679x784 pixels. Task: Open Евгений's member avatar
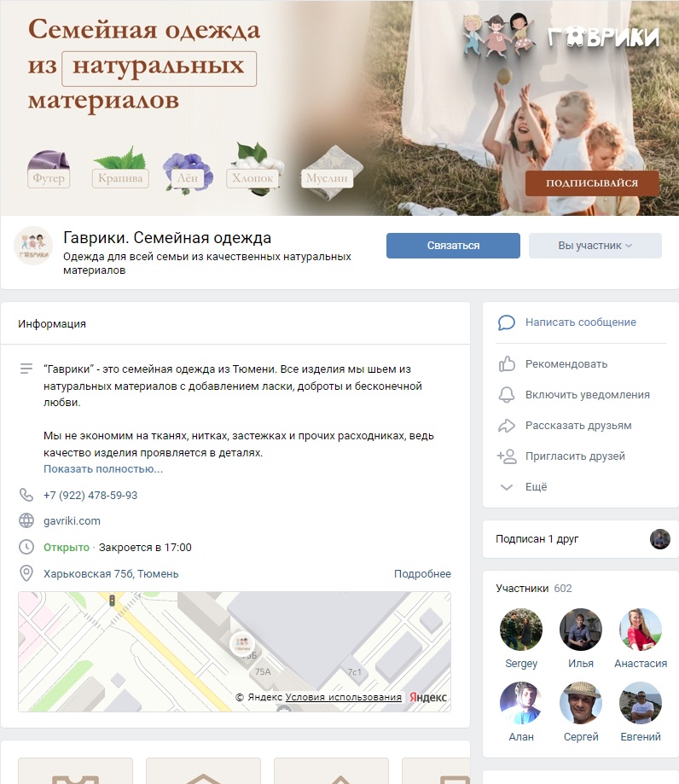point(641,702)
